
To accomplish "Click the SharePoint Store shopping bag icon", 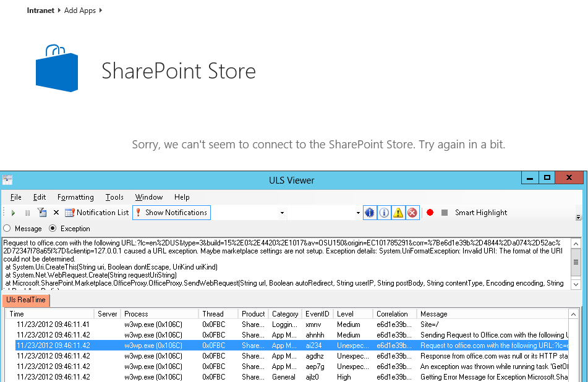I will 56,68.
